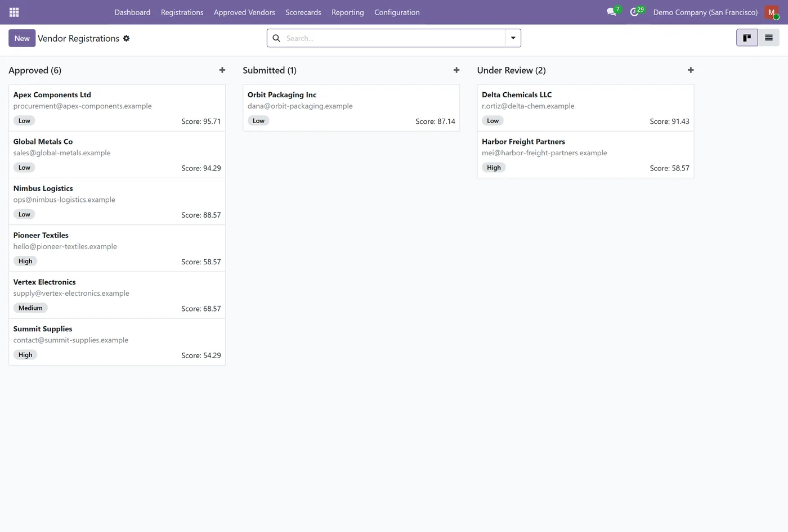Open the Delta Chemicals LLC card
Screen dimensions: 788x532
585,108
